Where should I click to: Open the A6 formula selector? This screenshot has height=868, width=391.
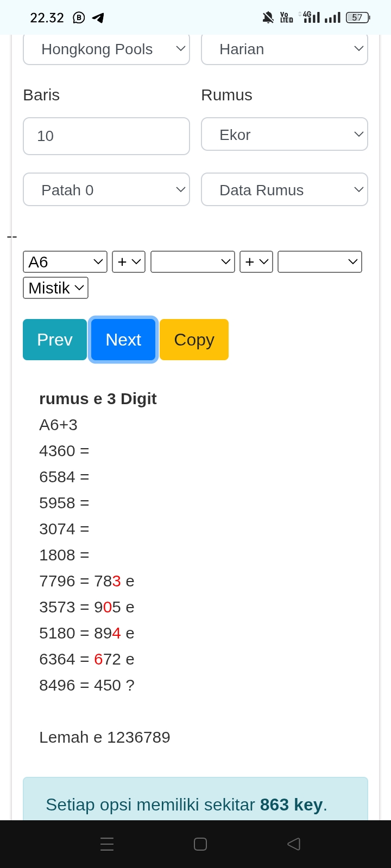(x=65, y=261)
